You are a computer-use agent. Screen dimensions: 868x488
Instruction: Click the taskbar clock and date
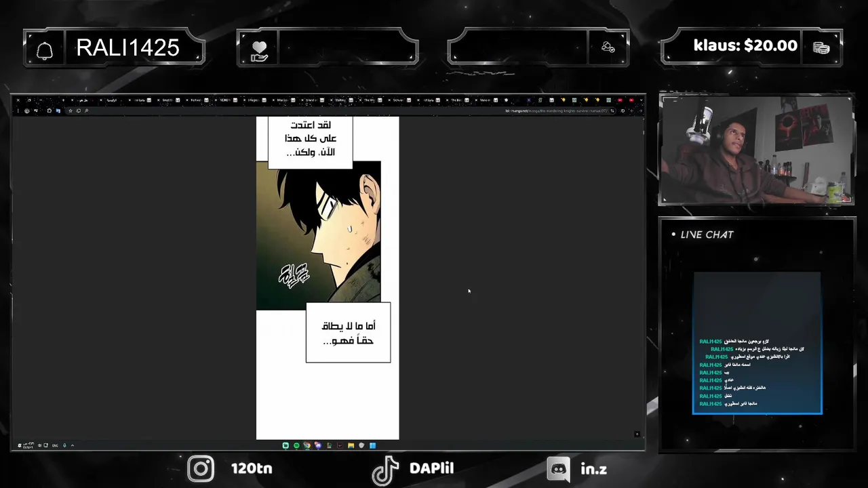click(x=28, y=445)
